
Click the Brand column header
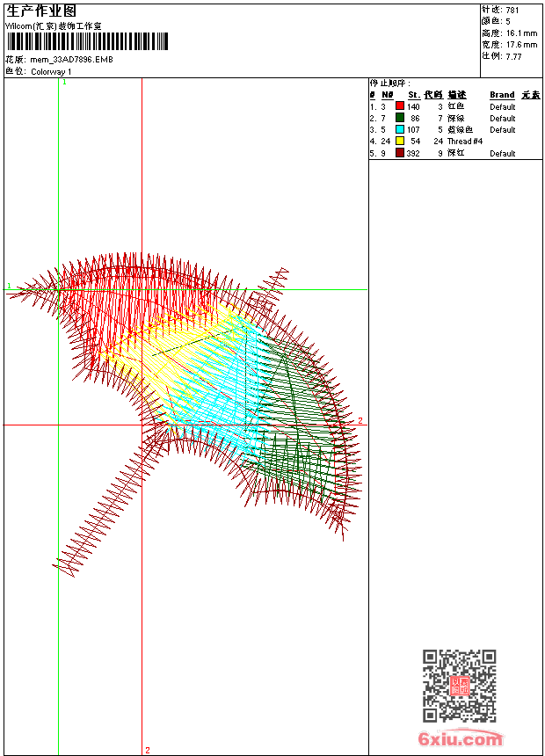pos(502,95)
